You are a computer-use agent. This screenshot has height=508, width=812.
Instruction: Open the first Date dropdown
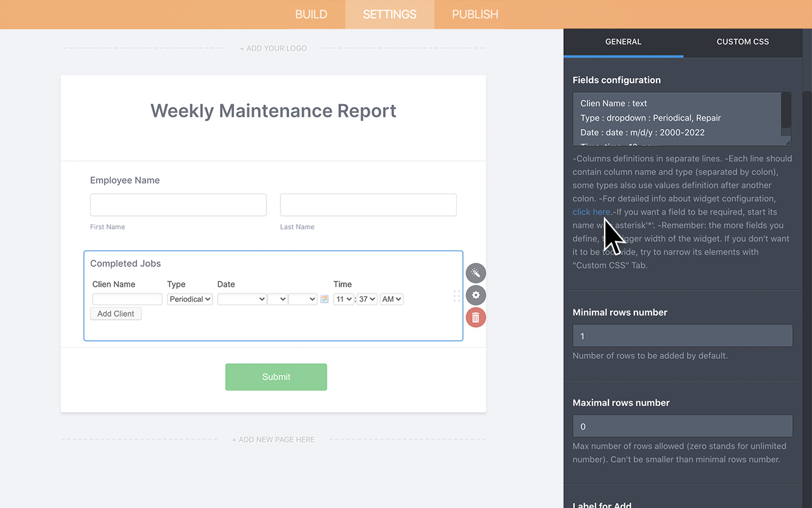(242, 298)
